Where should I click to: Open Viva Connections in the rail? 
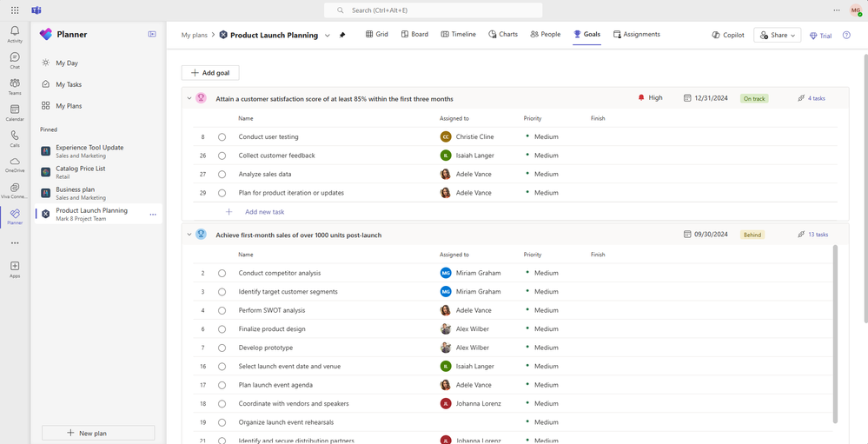point(15,190)
